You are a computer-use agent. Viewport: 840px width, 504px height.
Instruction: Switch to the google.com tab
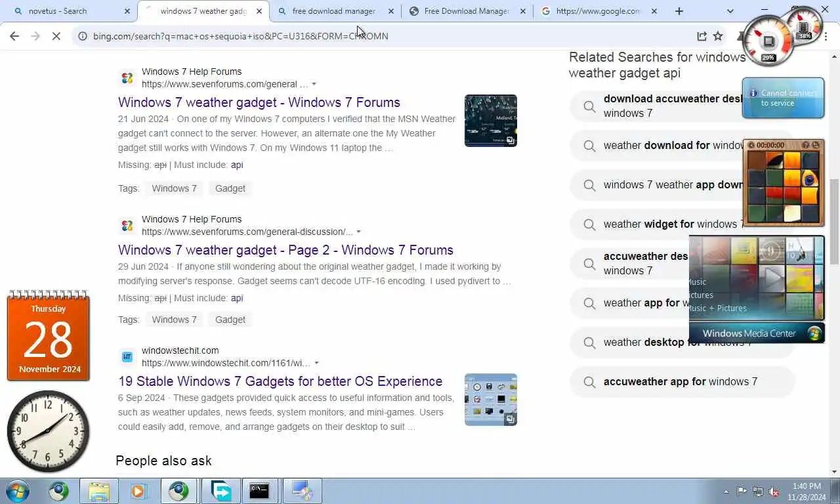coord(598,11)
